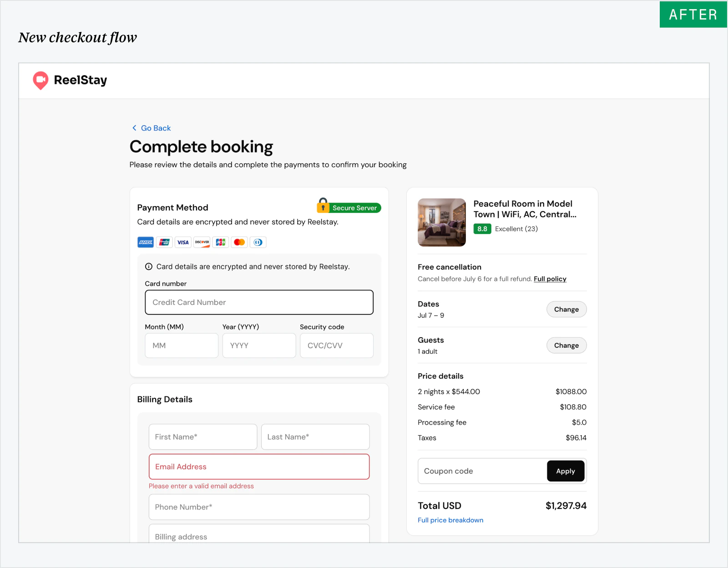Viewport: 728px width, 568px height.
Task: Click the padlock Secure Server icon
Action: (x=323, y=205)
